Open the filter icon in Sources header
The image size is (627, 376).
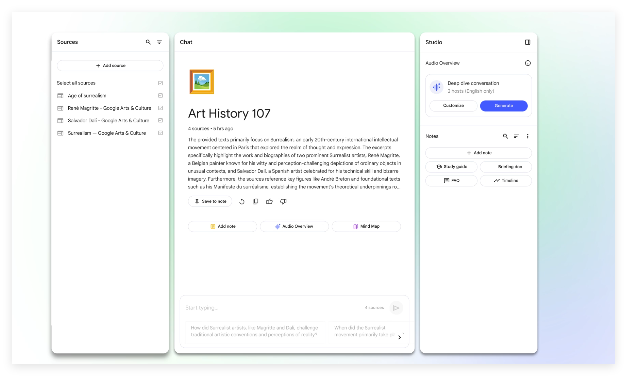click(159, 42)
